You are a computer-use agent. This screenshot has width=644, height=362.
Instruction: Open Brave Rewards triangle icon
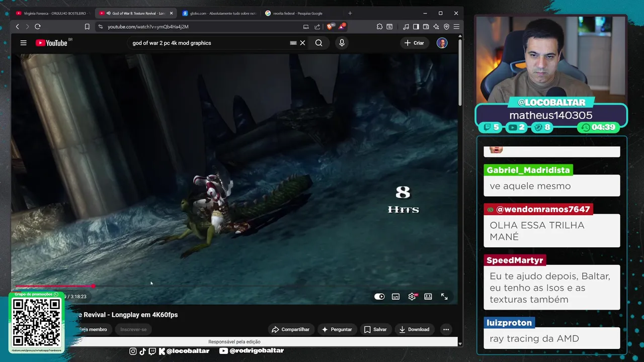coord(343,26)
